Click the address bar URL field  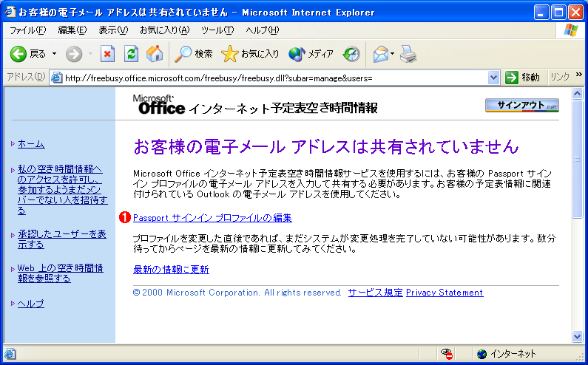(x=276, y=78)
